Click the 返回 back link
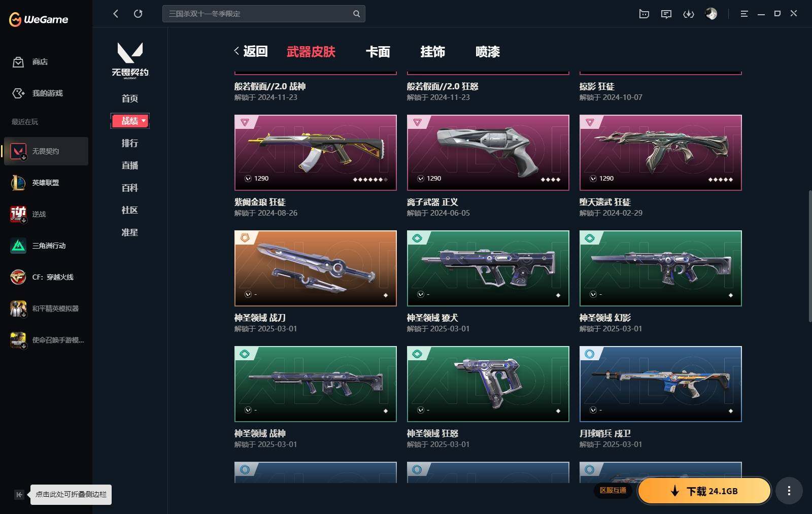 click(251, 51)
